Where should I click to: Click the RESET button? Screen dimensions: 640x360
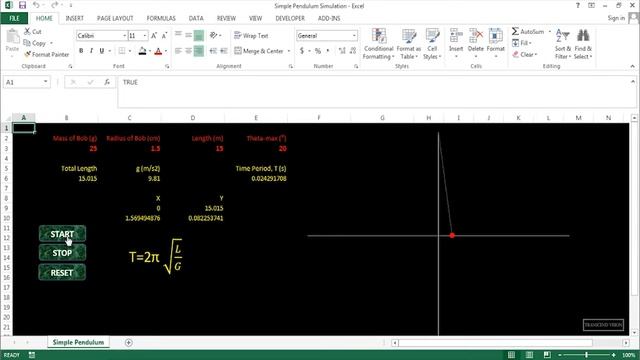click(62, 273)
